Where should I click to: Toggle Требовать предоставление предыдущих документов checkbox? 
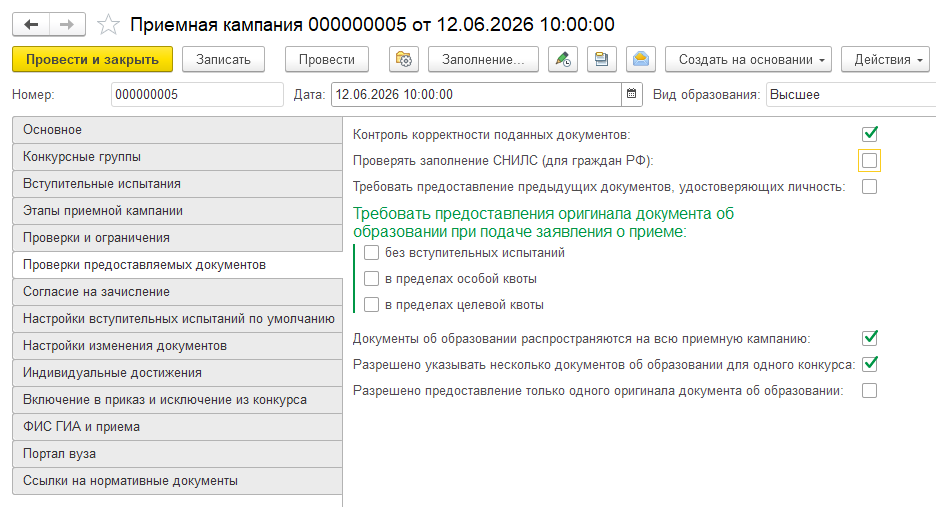870,186
